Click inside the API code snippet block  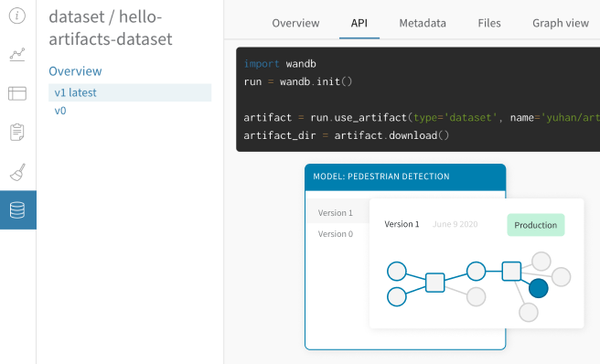pyautogui.click(x=418, y=100)
